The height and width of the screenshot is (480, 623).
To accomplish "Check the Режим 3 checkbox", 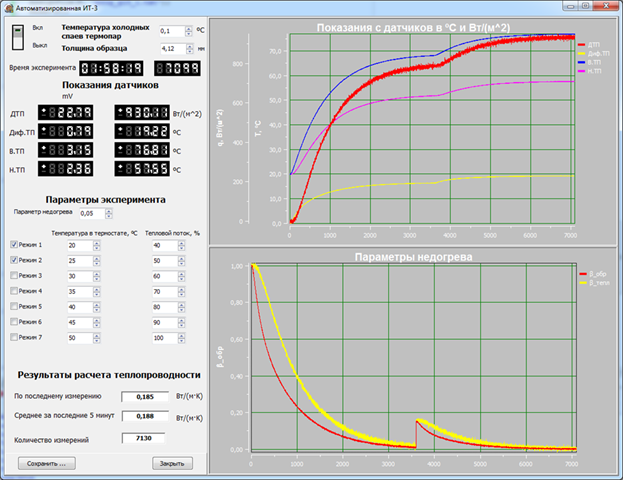I will [x=14, y=275].
